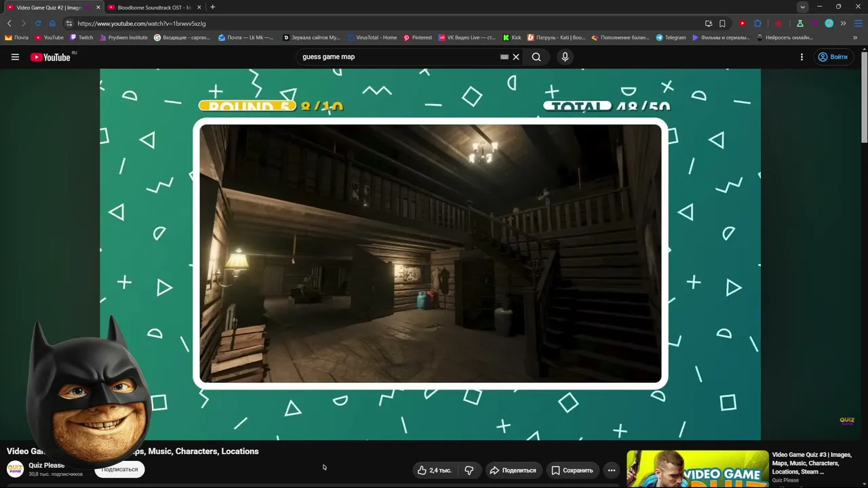Open the Quiz Please channel avatar
Screen dimensions: 868x488
click(15, 469)
